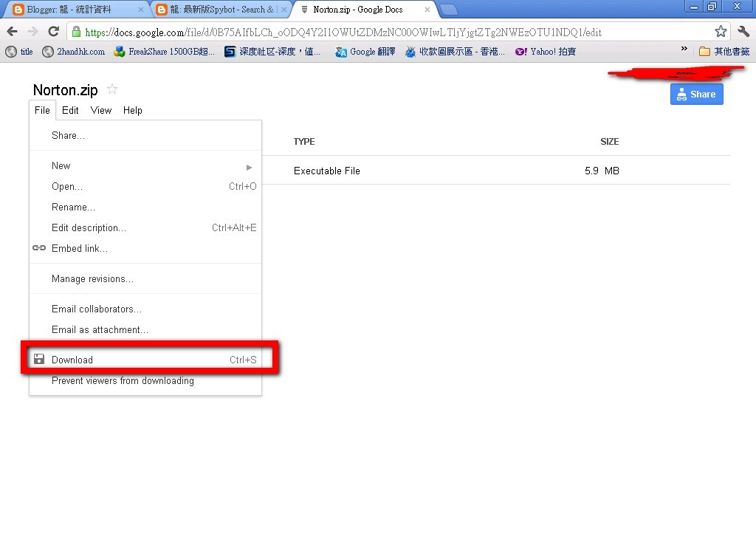Open the 其他書籤 bookmarks folder
The height and width of the screenshot is (545, 756).
724,52
